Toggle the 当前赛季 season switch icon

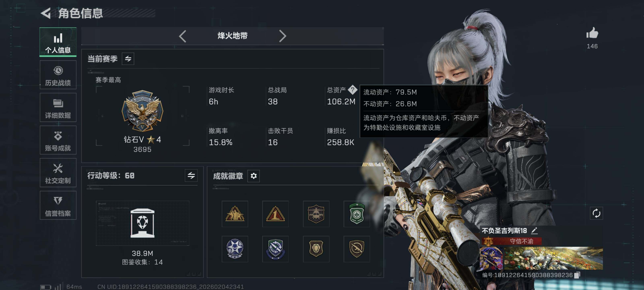(x=128, y=59)
